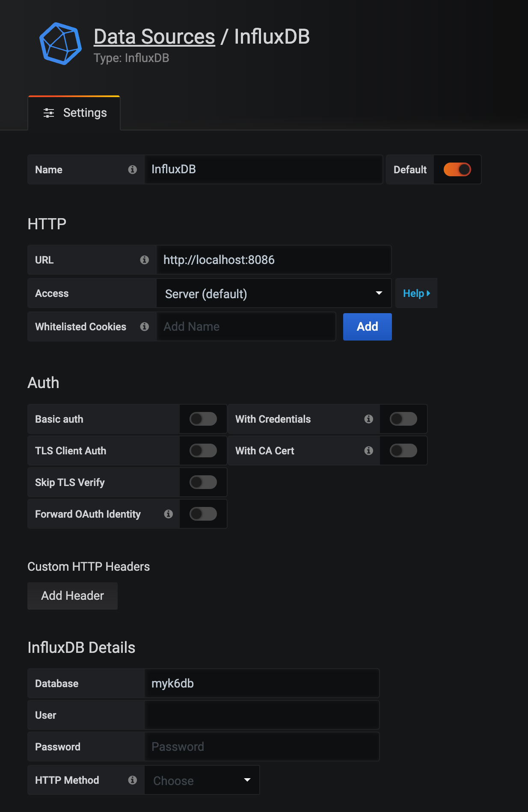Click the info icon next to Name
Image resolution: width=528 pixels, height=812 pixels.
(133, 169)
